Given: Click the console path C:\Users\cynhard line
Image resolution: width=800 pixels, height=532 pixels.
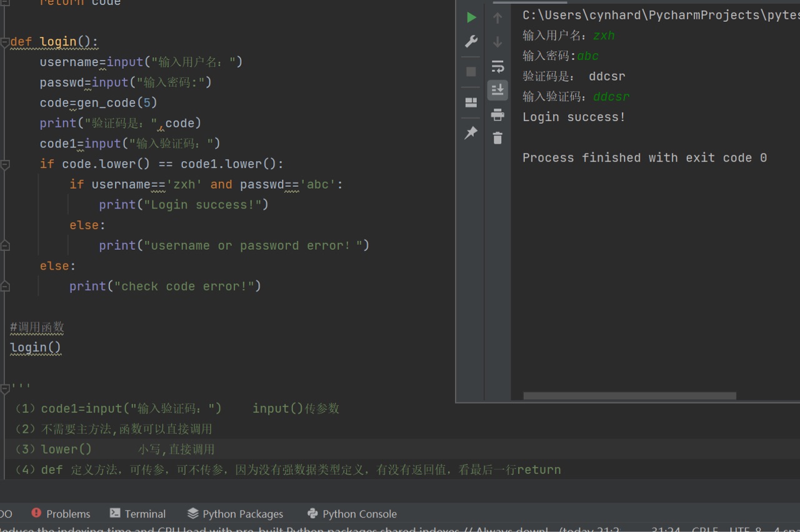Looking at the screenshot, I should coord(661,16).
